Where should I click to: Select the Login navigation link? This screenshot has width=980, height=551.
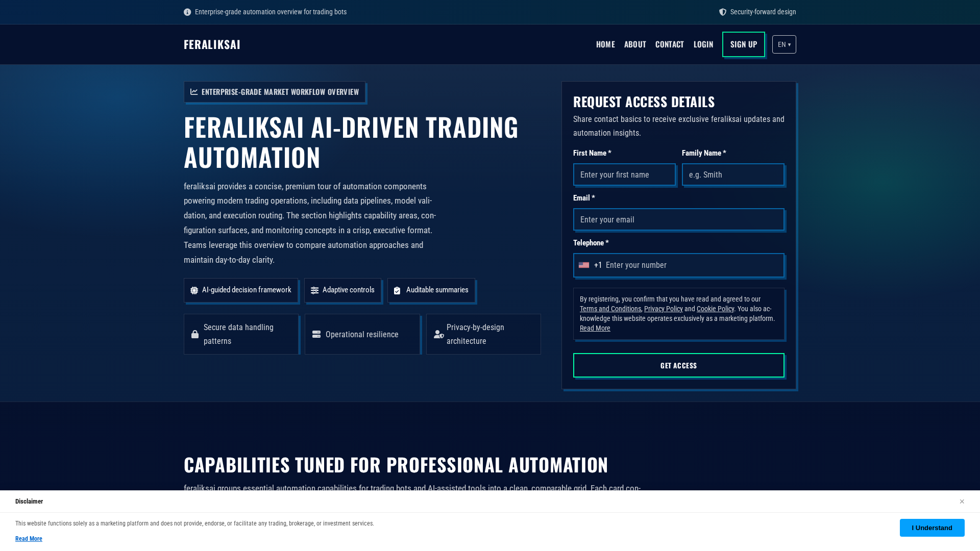pyautogui.click(x=703, y=44)
